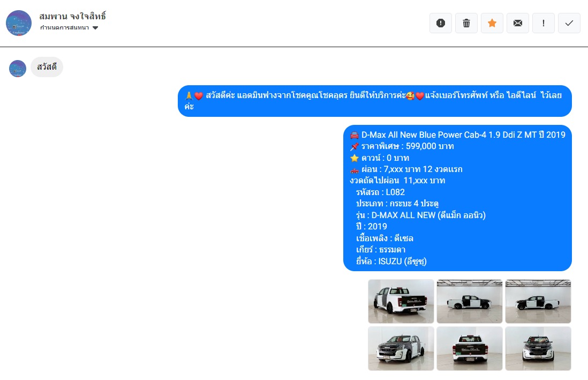Open bottom-middle photo of truck rear tailgate
The height and width of the screenshot is (380, 588).
pyautogui.click(x=470, y=348)
